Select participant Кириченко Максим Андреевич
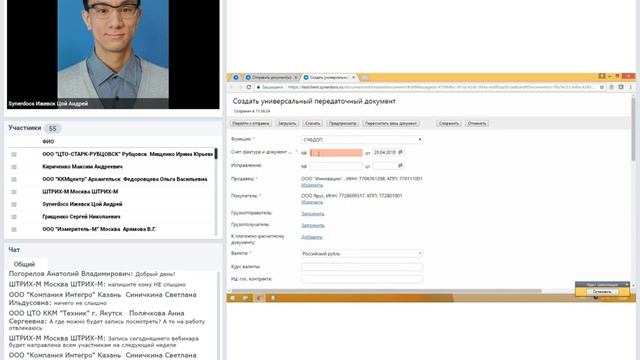The width and height of the screenshot is (640, 360). 82,167
